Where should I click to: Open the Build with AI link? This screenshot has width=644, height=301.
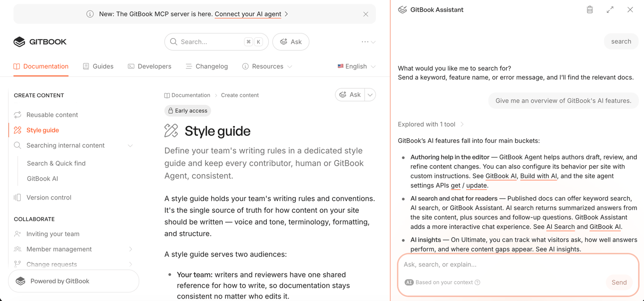click(538, 176)
